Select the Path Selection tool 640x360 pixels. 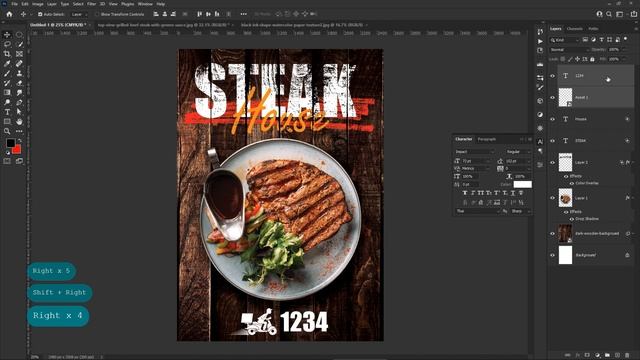(19, 112)
